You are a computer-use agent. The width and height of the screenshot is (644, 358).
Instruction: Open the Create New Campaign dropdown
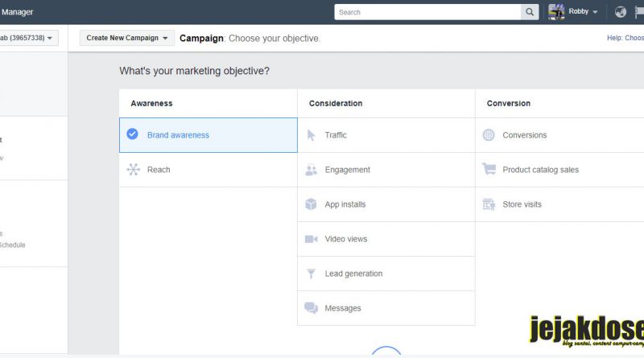point(127,38)
